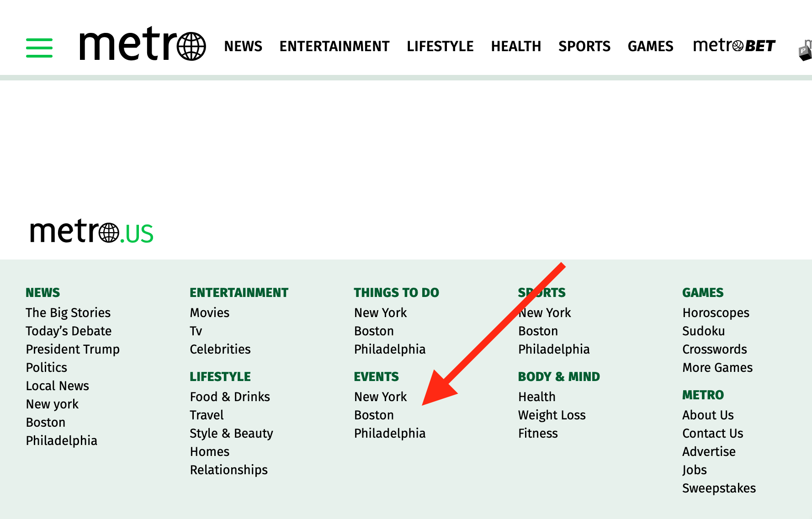
Task: Select GAMES in the top navigation
Action: pos(651,46)
